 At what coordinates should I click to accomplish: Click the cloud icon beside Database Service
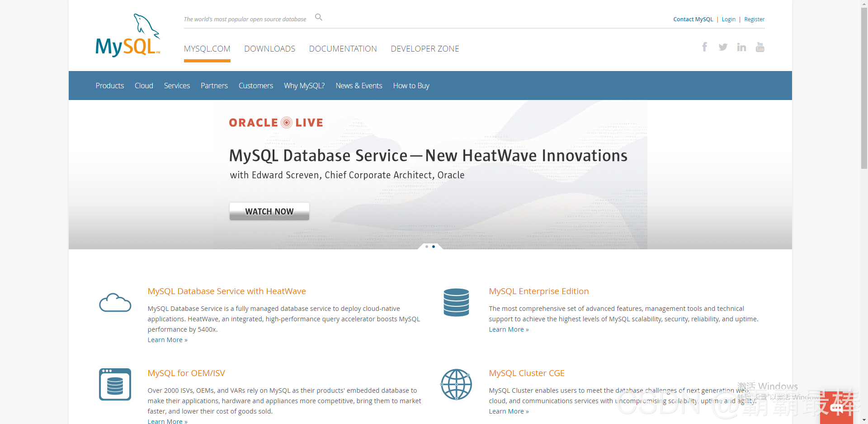point(115,302)
